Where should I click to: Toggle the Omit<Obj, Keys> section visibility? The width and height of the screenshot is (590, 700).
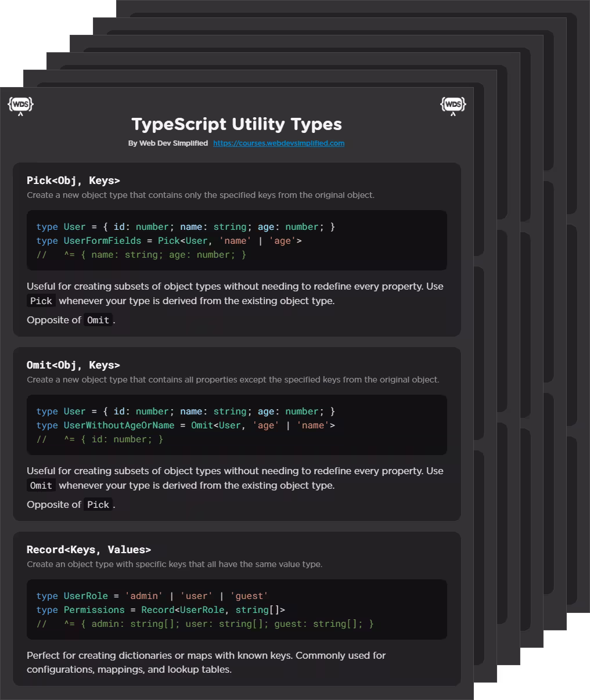(73, 365)
